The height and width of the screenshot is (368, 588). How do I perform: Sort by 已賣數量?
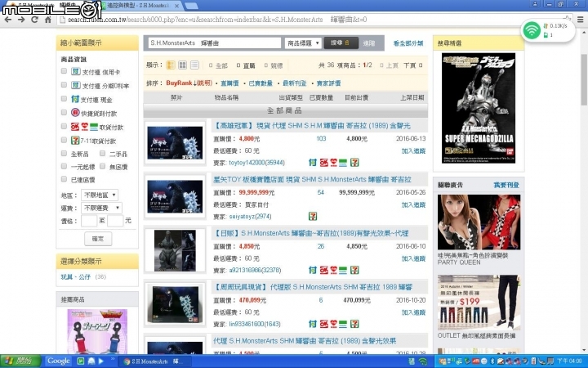261,83
